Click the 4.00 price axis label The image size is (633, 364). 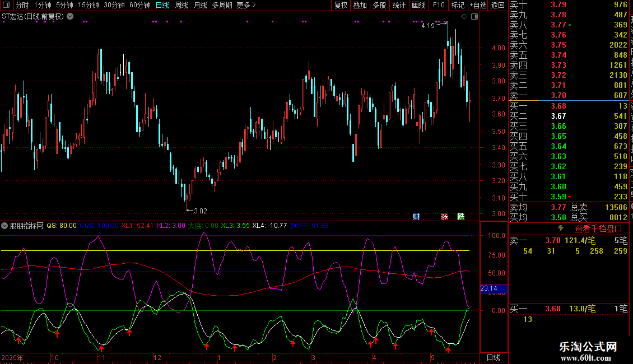point(498,48)
